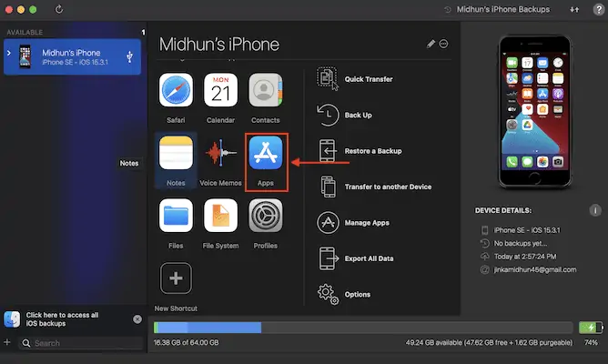
Task: Open the Safari data icon
Action: coord(177,90)
